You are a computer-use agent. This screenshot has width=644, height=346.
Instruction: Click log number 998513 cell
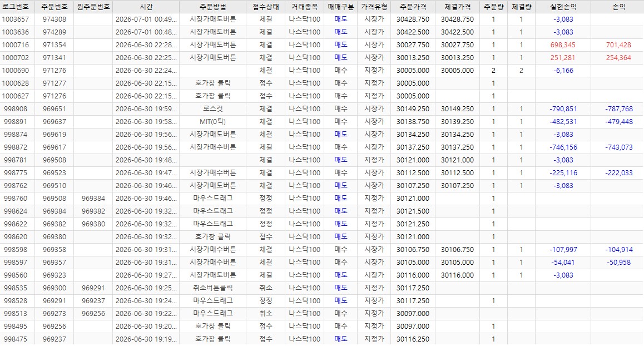(16, 314)
